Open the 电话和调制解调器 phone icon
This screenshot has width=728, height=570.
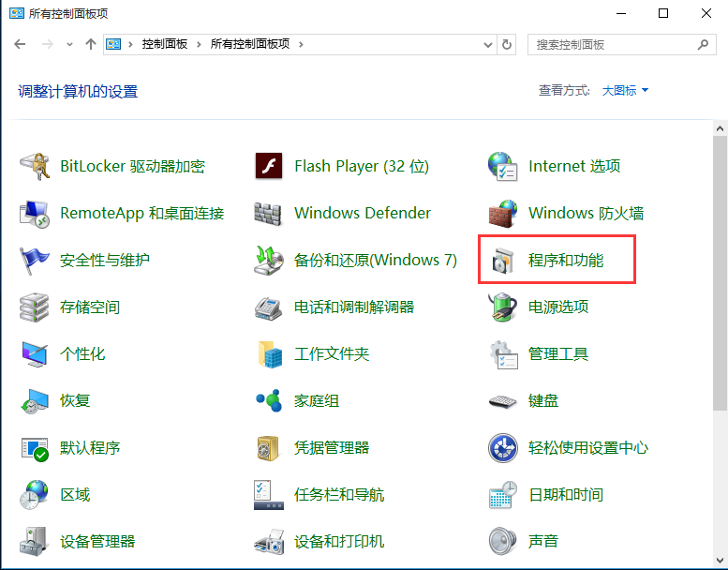pos(268,307)
